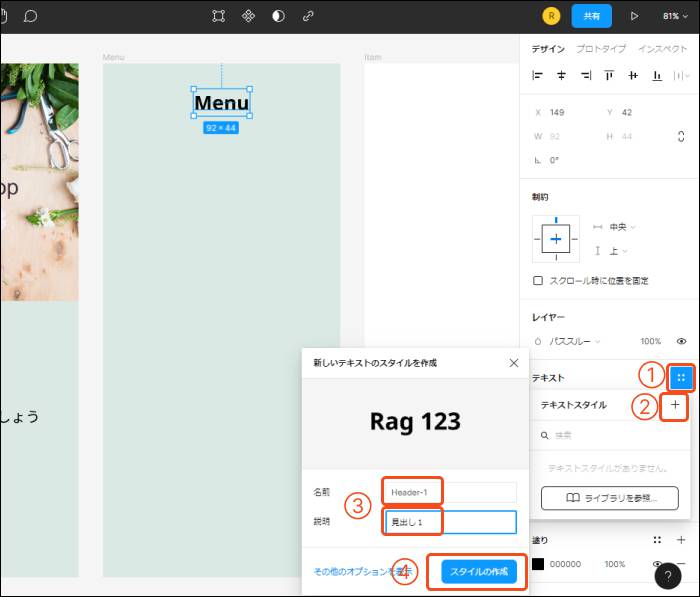Click the edit object icon in top toolbar

click(219, 16)
